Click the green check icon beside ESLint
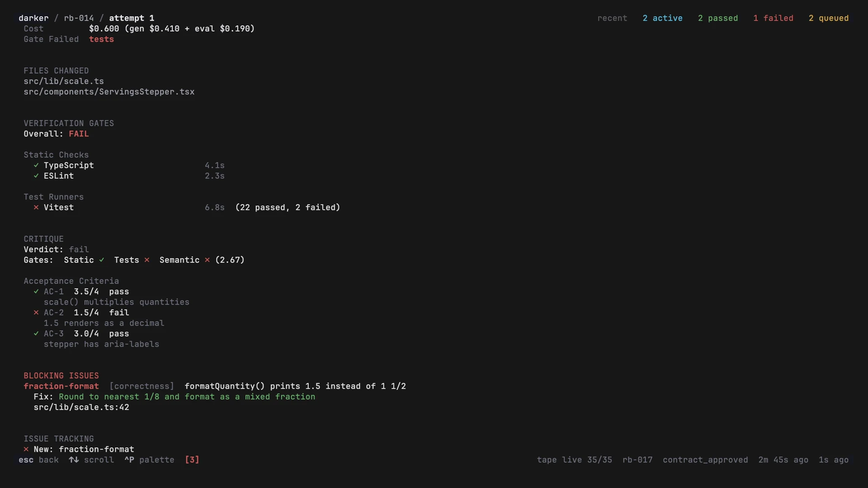 coord(36,176)
